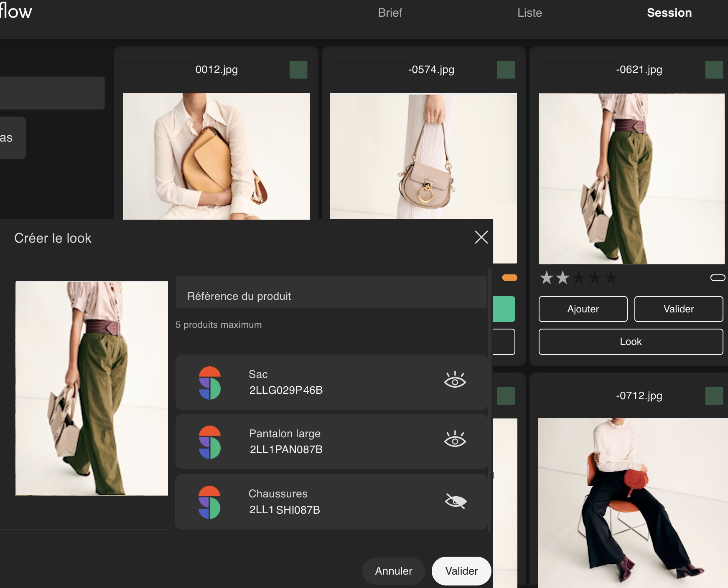Click Ajouter under the -0621.jpg image
This screenshot has height=588, width=728.
tap(583, 309)
